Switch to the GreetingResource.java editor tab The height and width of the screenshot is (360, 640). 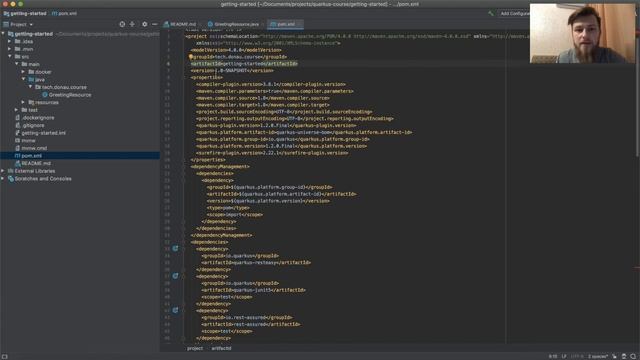(x=234, y=24)
